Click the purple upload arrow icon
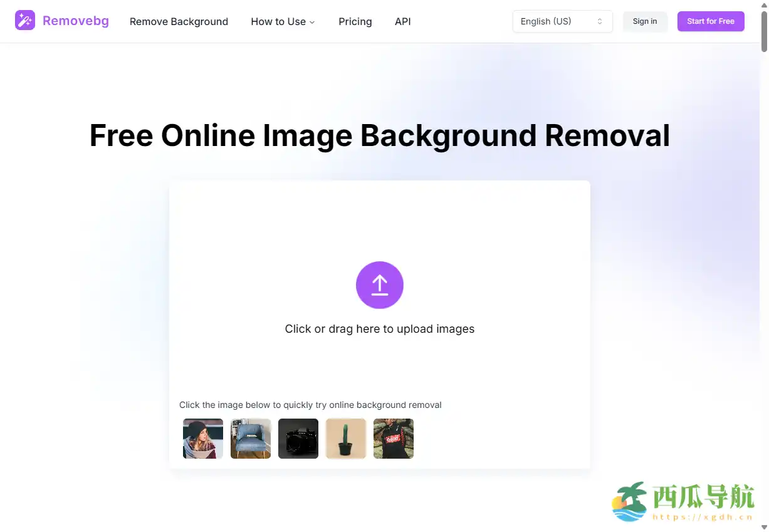The height and width of the screenshot is (532, 769). coord(379,285)
